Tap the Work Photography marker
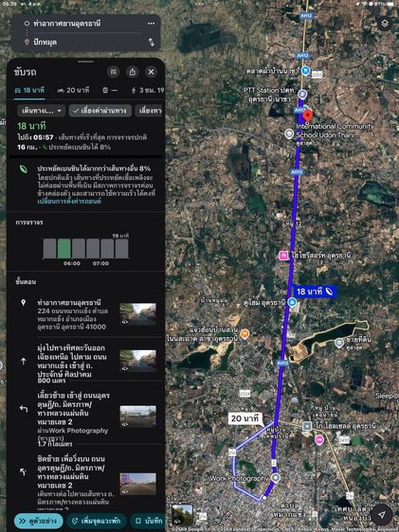This screenshot has height=532, width=399. (x=276, y=478)
